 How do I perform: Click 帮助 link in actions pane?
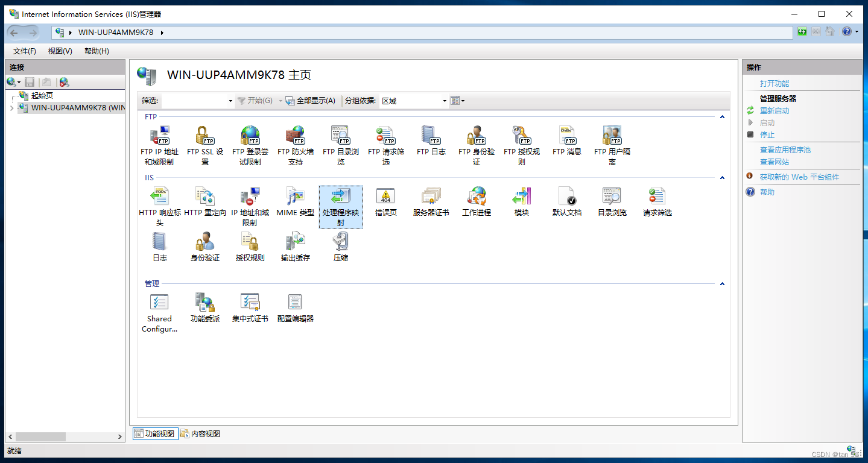click(767, 192)
